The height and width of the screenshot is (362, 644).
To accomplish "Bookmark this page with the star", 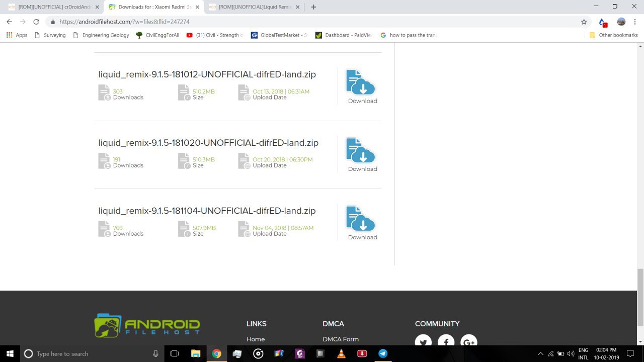I will (584, 22).
